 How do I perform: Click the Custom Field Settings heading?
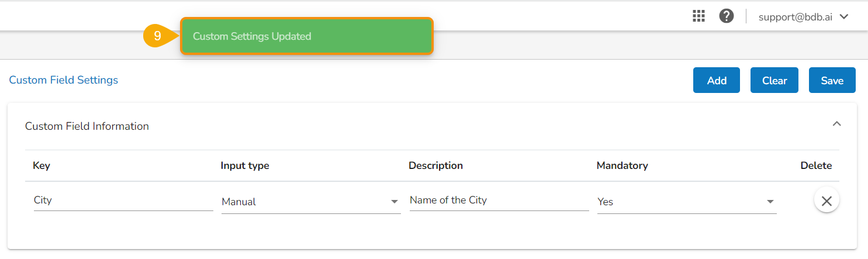[64, 80]
